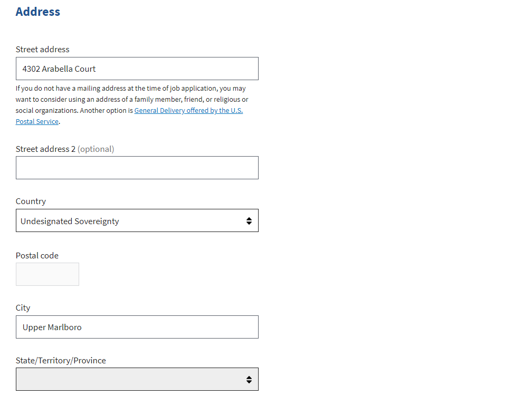
Task: Click the 'Street address' field label
Action: (42, 50)
